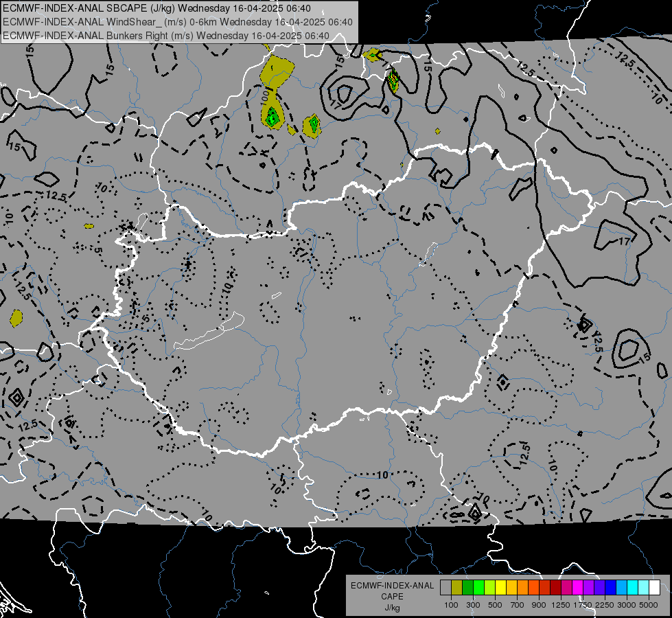Click the legend tick label 500
This screenshot has height=618, width=672.
[x=495, y=605]
